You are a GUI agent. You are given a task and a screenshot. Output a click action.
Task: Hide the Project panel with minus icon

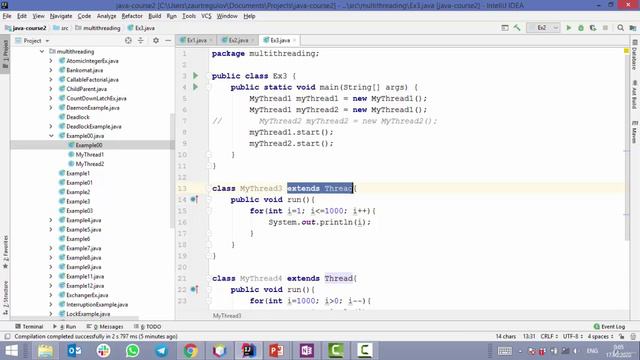168,40
